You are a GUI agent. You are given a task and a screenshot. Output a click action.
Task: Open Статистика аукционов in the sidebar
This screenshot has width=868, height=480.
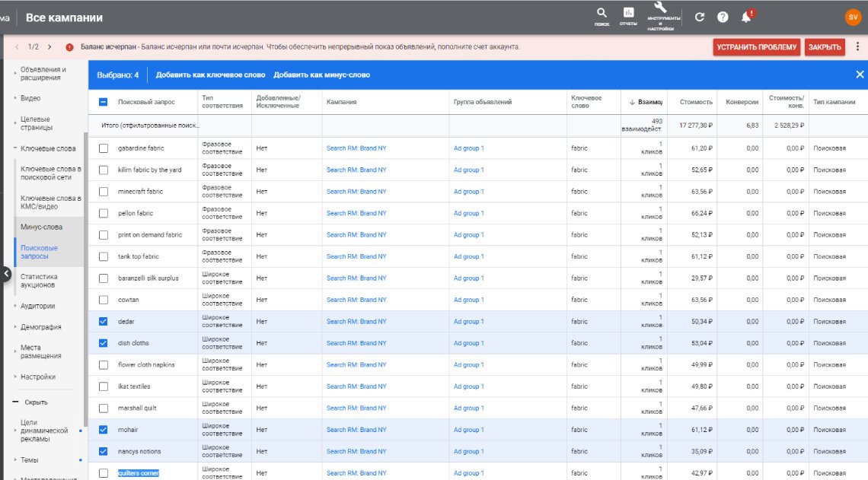(38, 281)
